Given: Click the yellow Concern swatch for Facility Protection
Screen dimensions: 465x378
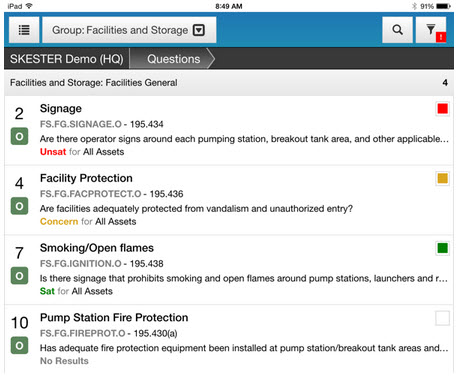Looking at the screenshot, I should (442, 178).
